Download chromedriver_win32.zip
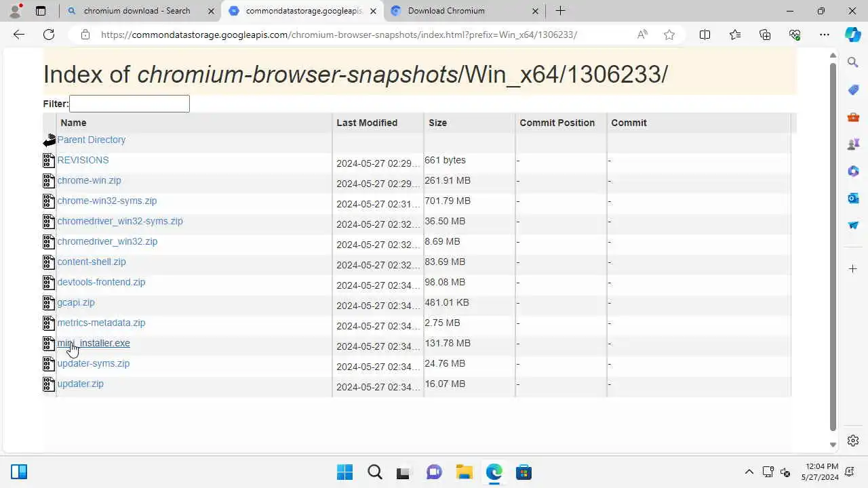The height and width of the screenshot is (488, 868). click(107, 241)
